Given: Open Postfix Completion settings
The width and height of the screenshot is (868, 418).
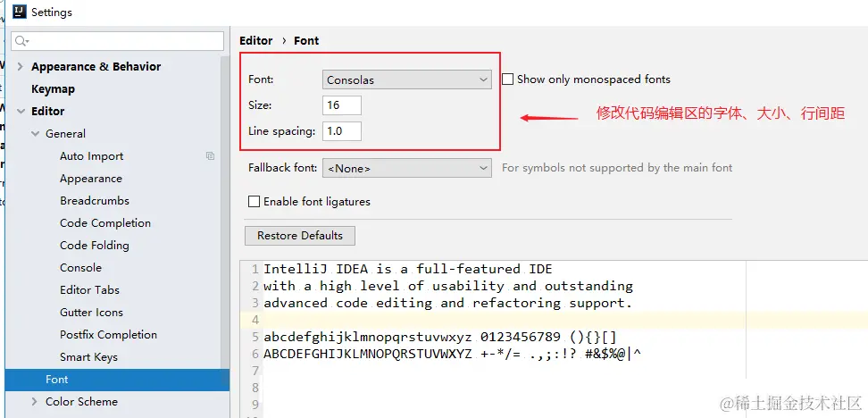Looking at the screenshot, I should coord(109,335).
